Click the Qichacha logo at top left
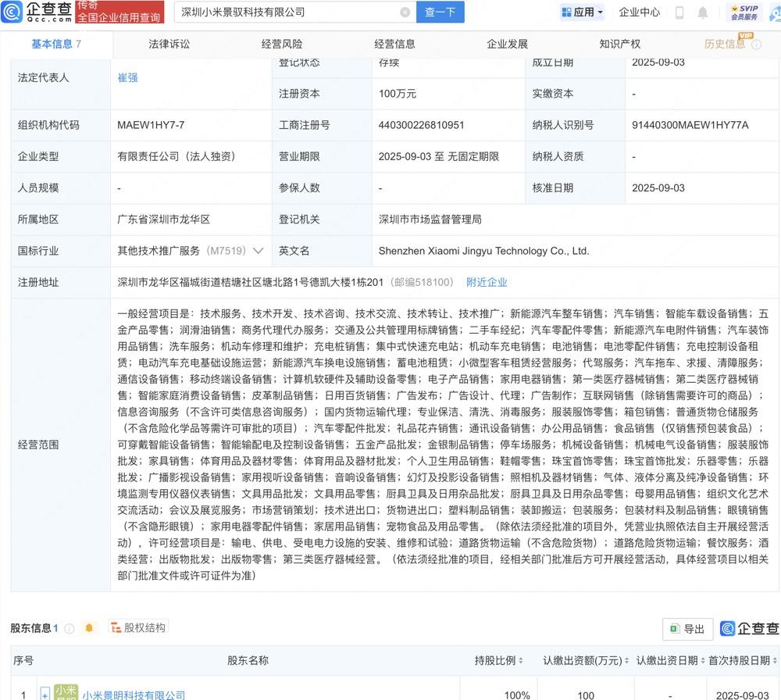This screenshot has height=700, width=781. [x=37, y=12]
